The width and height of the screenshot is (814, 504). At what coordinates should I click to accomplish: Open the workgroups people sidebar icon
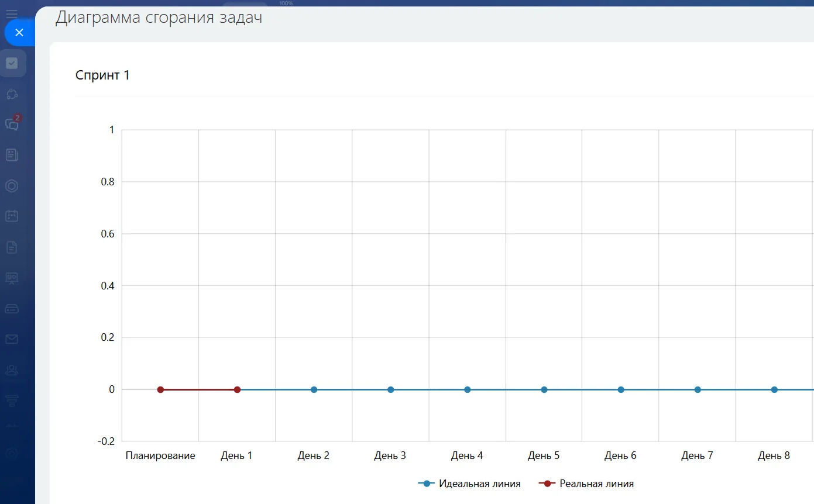click(x=12, y=370)
